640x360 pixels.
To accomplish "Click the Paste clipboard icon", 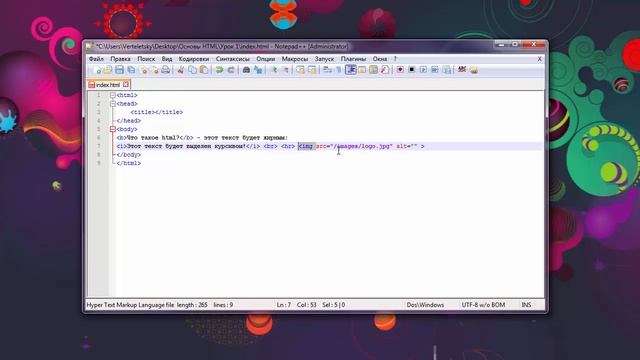I will (204, 70).
